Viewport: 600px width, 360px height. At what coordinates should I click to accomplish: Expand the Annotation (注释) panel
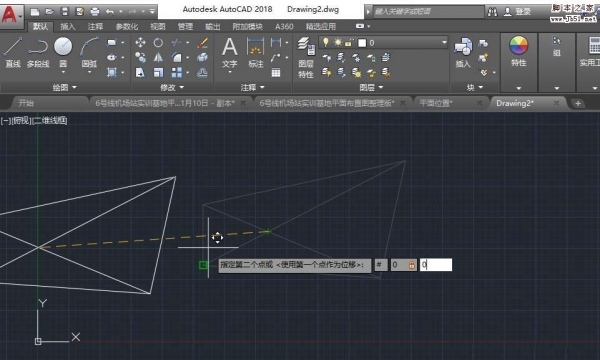click(x=252, y=88)
